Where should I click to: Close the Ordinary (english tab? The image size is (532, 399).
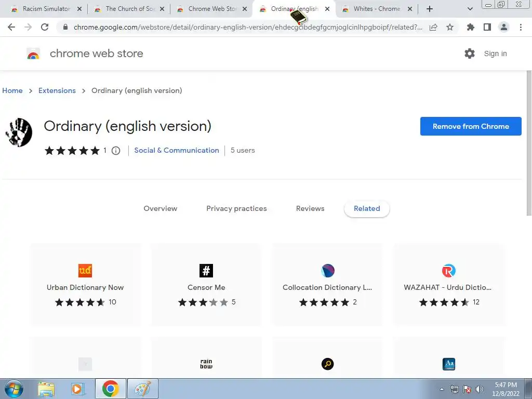point(327,9)
